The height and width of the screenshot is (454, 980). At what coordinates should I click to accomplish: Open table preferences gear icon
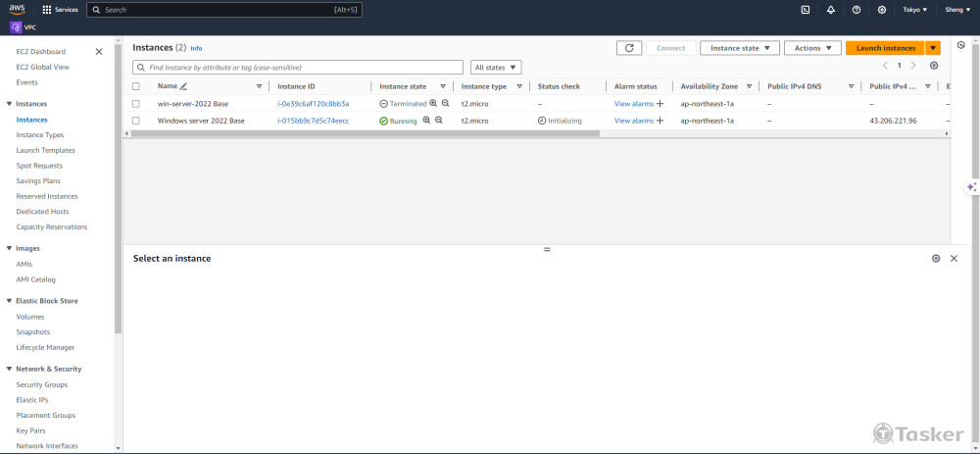coord(934,66)
